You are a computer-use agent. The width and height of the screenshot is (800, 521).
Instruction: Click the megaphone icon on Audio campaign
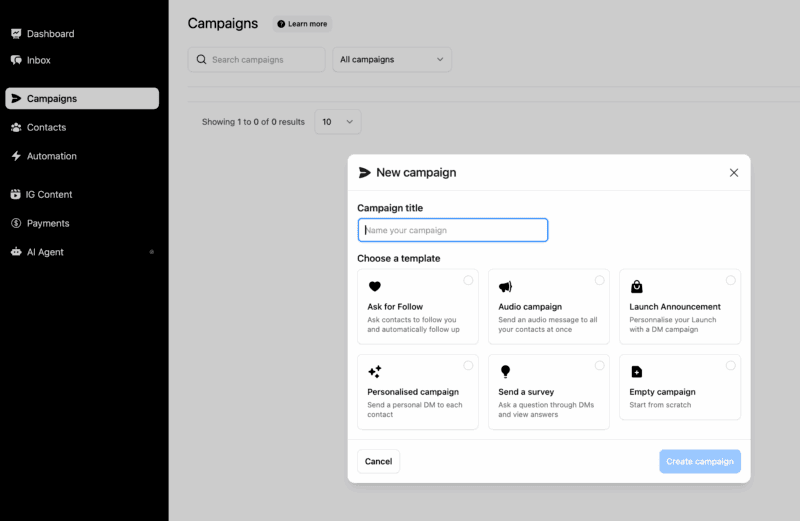click(505, 286)
